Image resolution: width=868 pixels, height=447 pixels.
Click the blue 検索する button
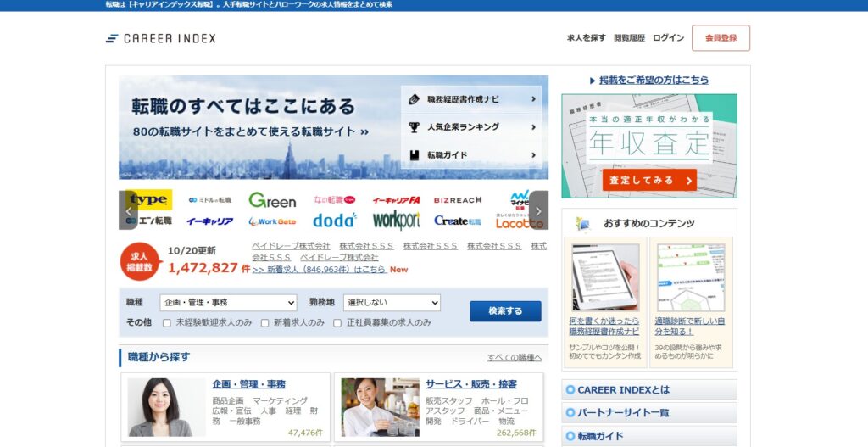click(505, 311)
